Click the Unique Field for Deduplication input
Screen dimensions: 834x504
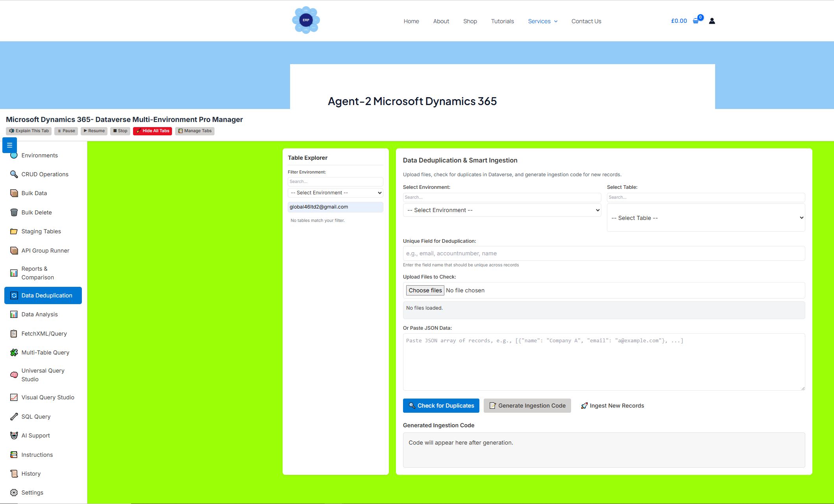coord(603,253)
